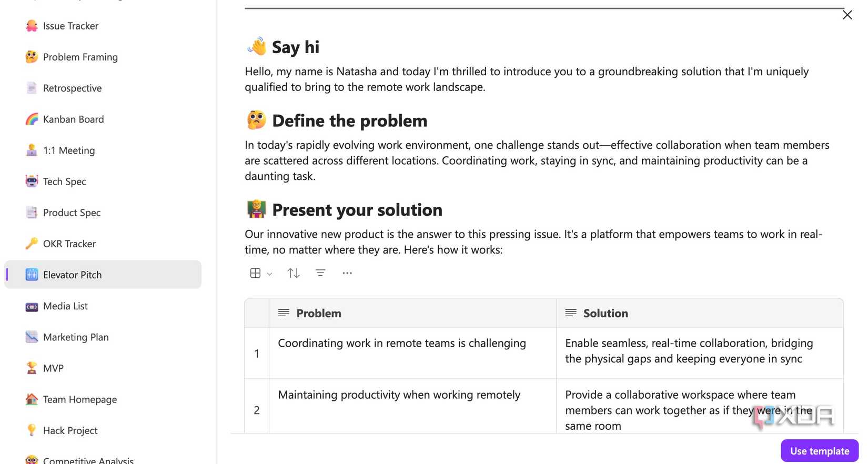Select row 2 of the Problem table
The width and height of the screenshot is (868, 464).
[x=257, y=410]
